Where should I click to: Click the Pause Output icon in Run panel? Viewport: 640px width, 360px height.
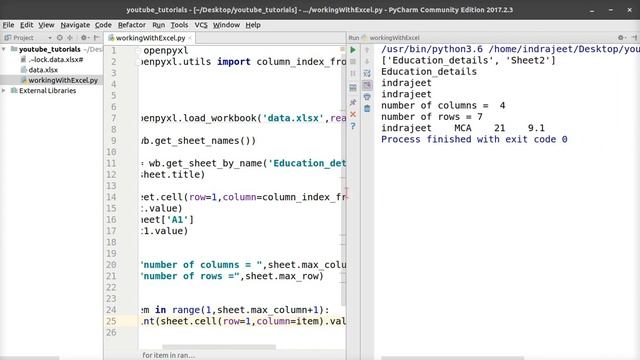[x=353, y=73]
